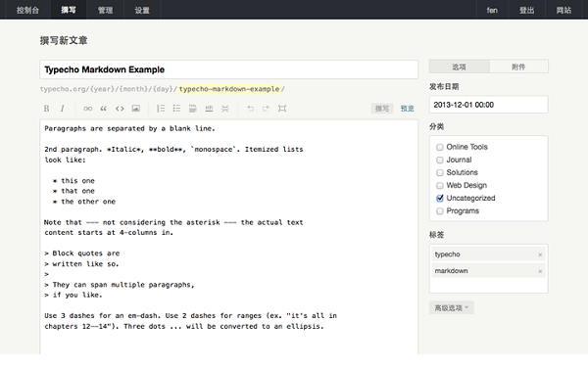Switch to the 附件 attachments tab

518,67
